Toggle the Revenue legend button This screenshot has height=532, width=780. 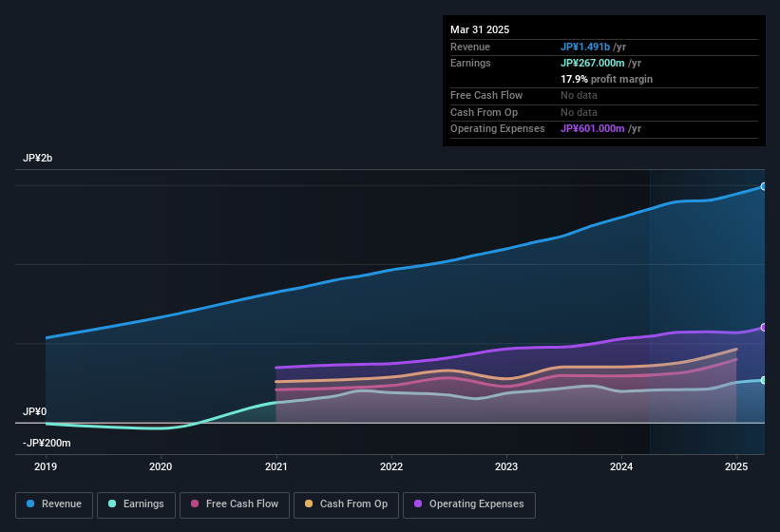(54, 504)
